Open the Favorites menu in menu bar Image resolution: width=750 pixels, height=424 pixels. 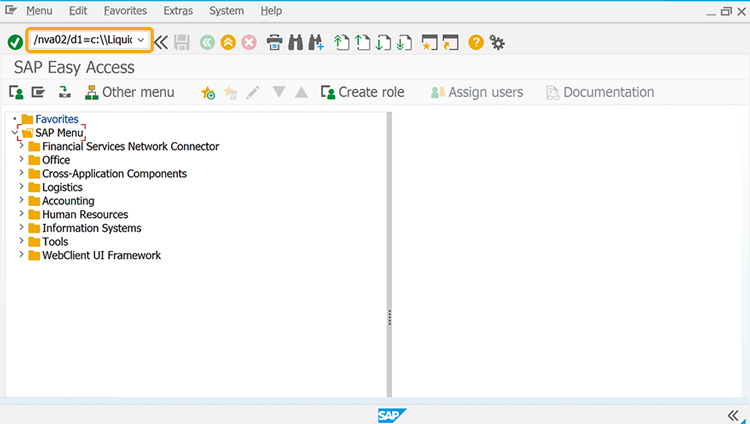coord(125,11)
